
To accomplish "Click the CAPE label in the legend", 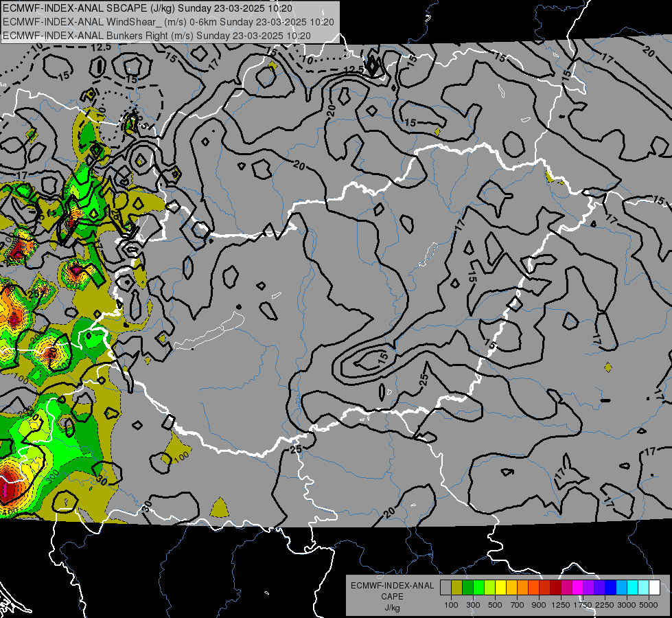I will pyautogui.click(x=392, y=596).
